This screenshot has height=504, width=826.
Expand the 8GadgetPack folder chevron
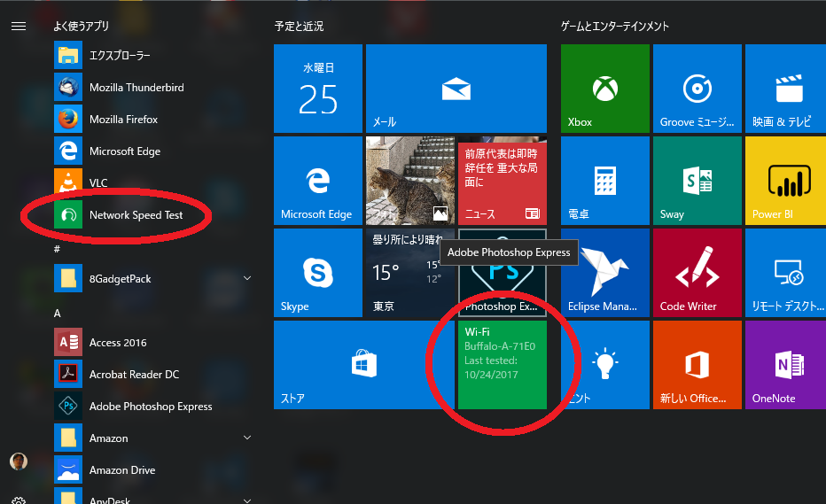click(247, 278)
